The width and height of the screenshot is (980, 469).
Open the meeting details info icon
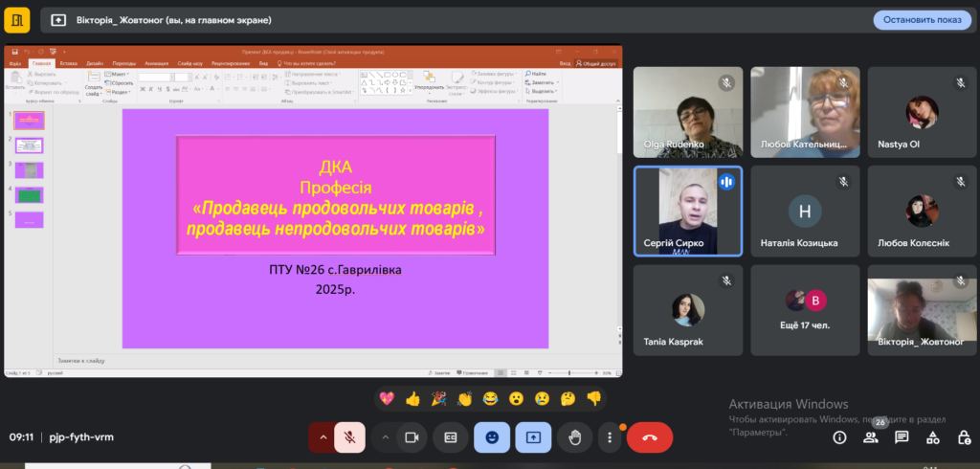839,437
